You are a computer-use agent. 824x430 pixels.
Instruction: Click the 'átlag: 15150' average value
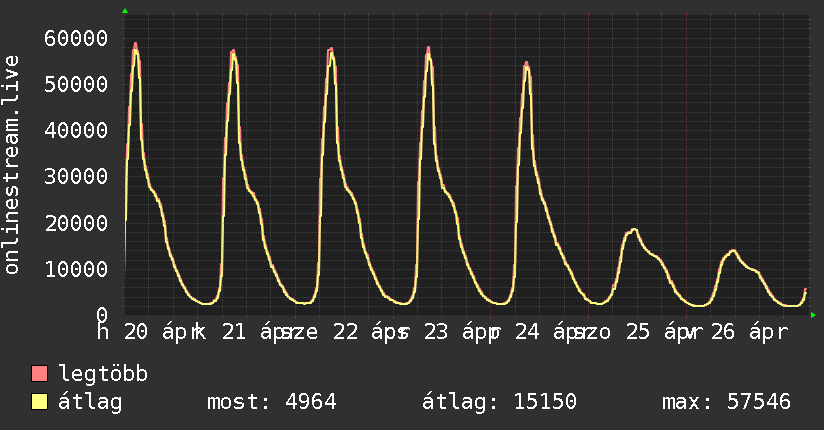click(499, 402)
